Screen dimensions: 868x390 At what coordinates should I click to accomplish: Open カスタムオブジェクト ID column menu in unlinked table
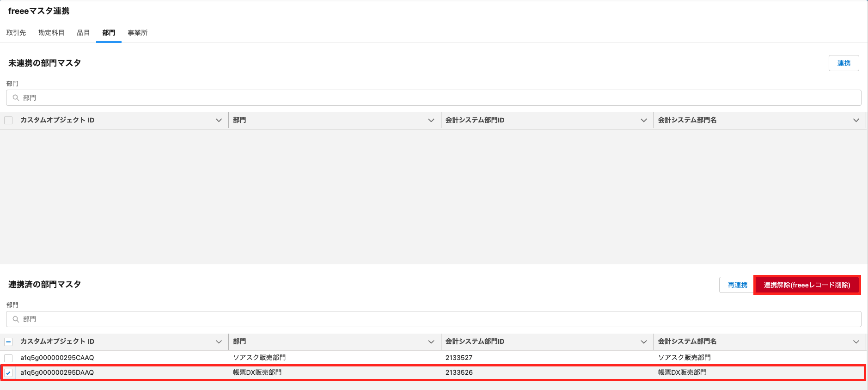pos(219,120)
